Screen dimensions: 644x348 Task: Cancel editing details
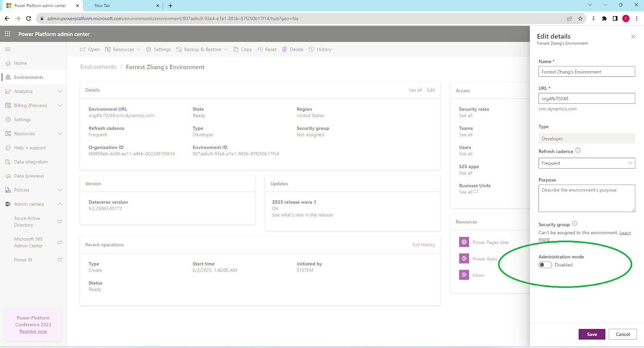pyautogui.click(x=623, y=334)
